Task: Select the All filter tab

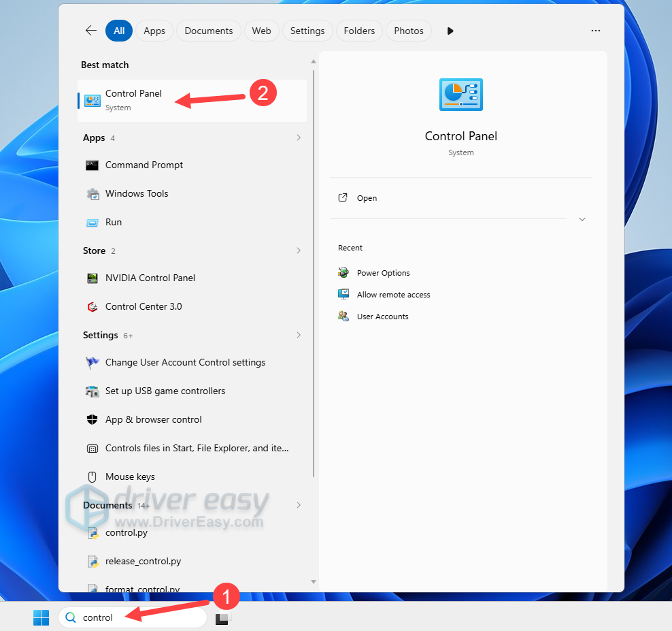Action: pyautogui.click(x=119, y=31)
